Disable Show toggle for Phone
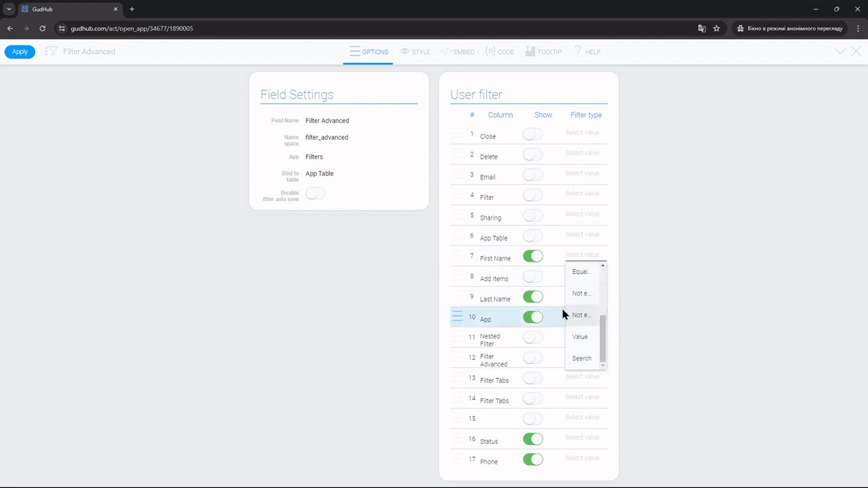Viewport: 868px width, 488px height. click(533, 459)
